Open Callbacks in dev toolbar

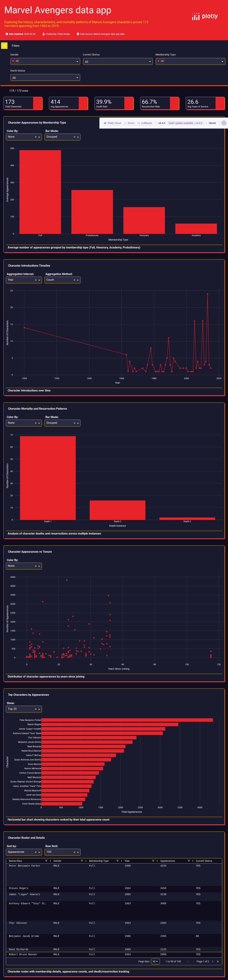click(x=145, y=123)
